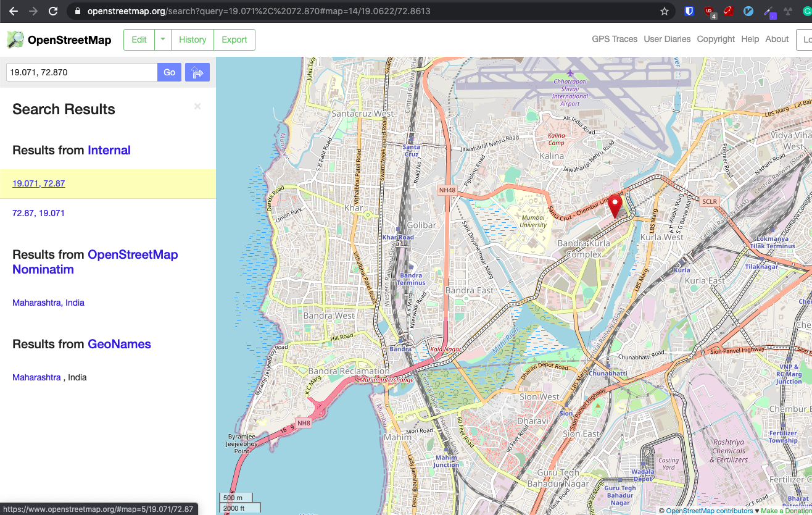Image resolution: width=812 pixels, height=515 pixels.
Task: Click the browser back arrow
Action: click(x=12, y=10)
